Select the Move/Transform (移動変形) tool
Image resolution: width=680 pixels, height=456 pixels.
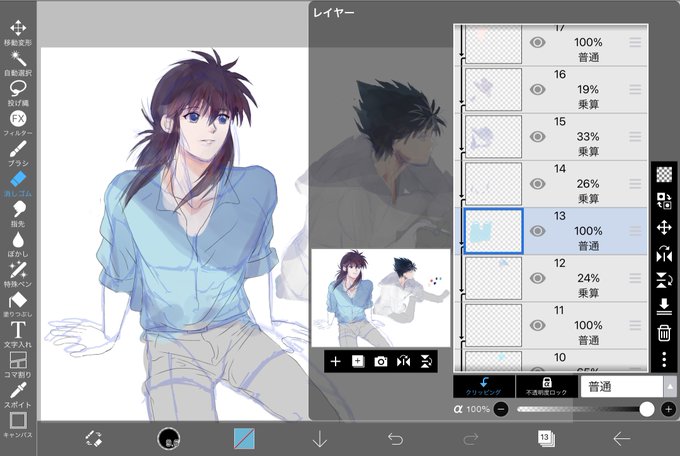point(18,32)
